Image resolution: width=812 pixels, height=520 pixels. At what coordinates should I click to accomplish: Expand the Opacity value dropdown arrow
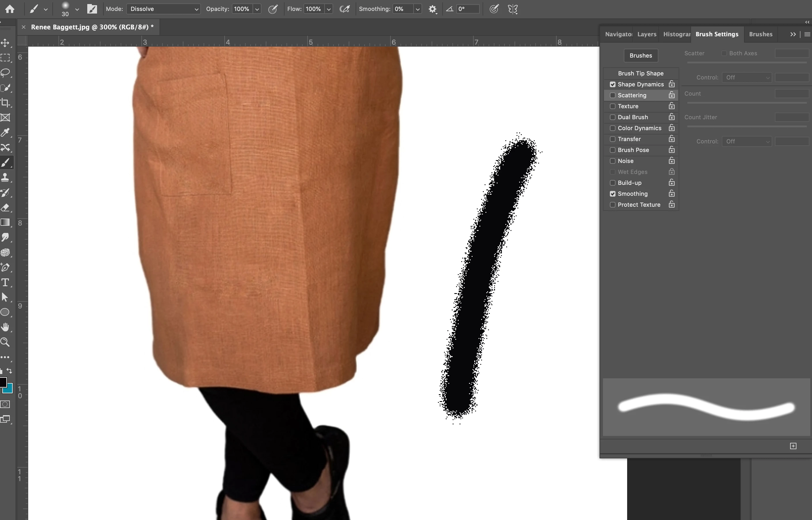coord(257,9)
